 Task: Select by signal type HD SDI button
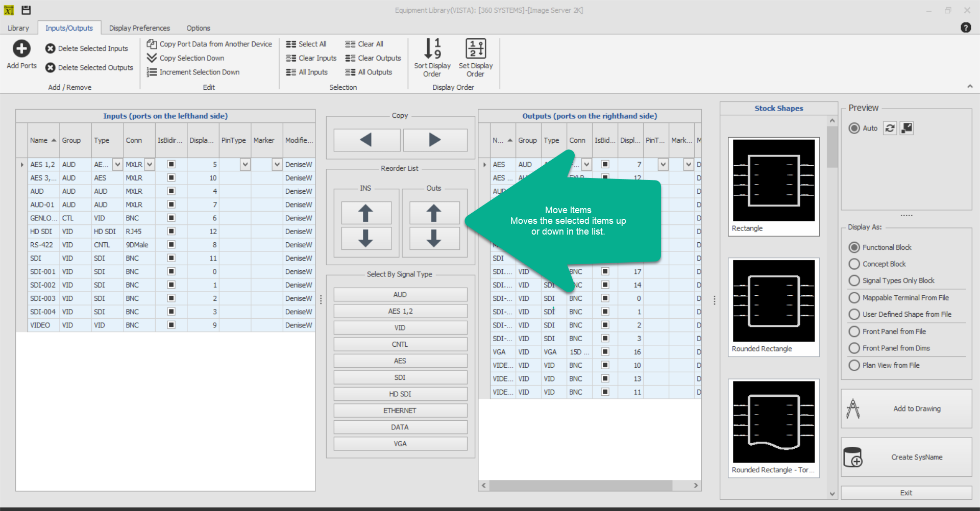tap(400, 394)
